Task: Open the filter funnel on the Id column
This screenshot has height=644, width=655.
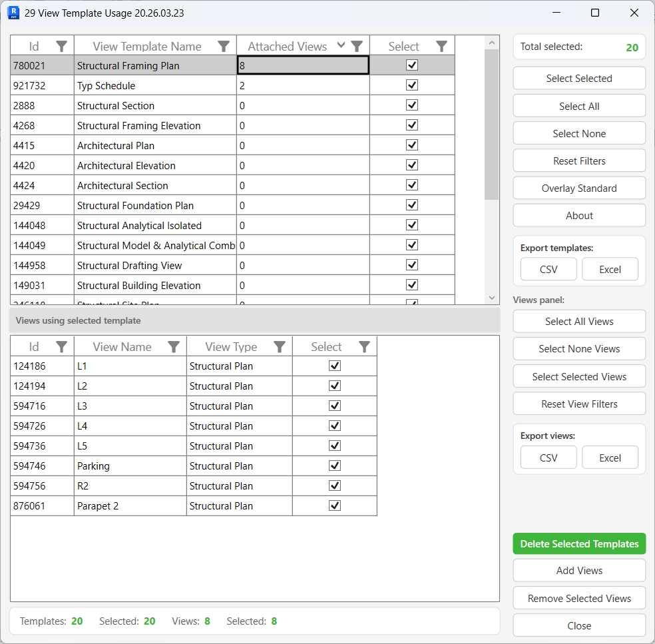Action: pyautogui.click(x=62, y=45)
